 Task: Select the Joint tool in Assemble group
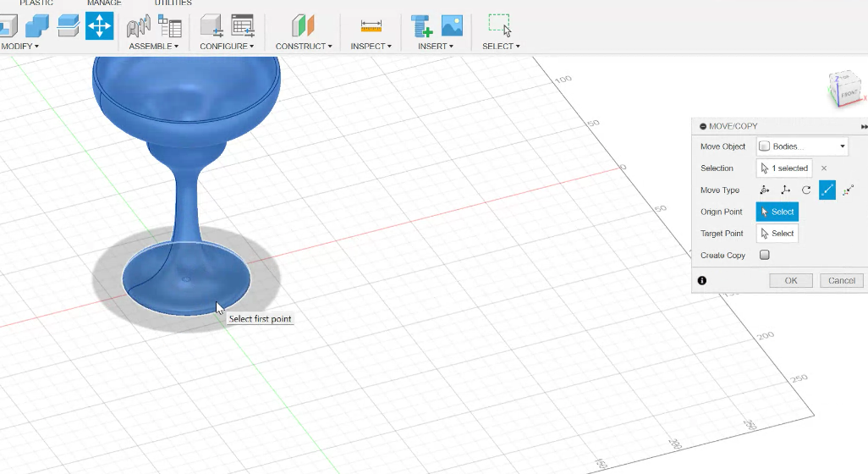[139, 26]
